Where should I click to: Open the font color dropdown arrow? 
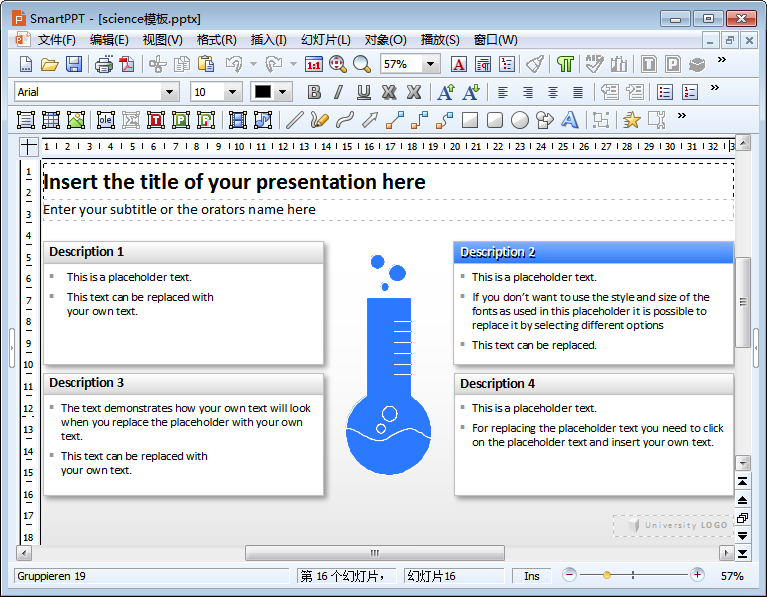tap(283, 92)
